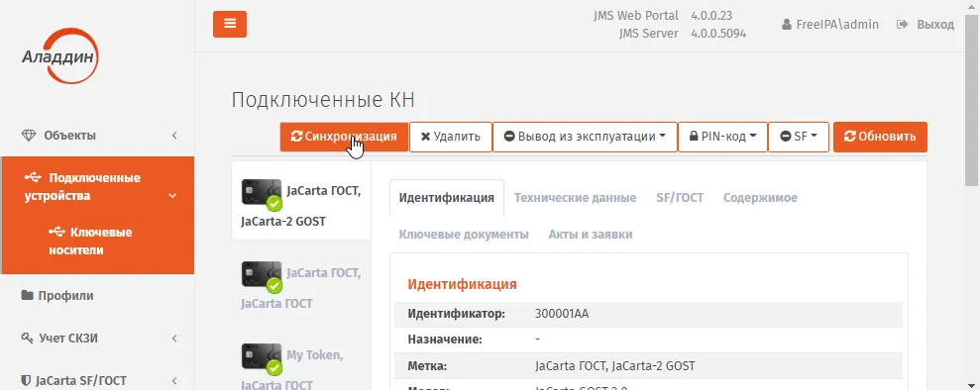This screenshot has width=980, height=390.
Task: Click the diamond icon beside Объекты
Action: [x=29, y=136]
